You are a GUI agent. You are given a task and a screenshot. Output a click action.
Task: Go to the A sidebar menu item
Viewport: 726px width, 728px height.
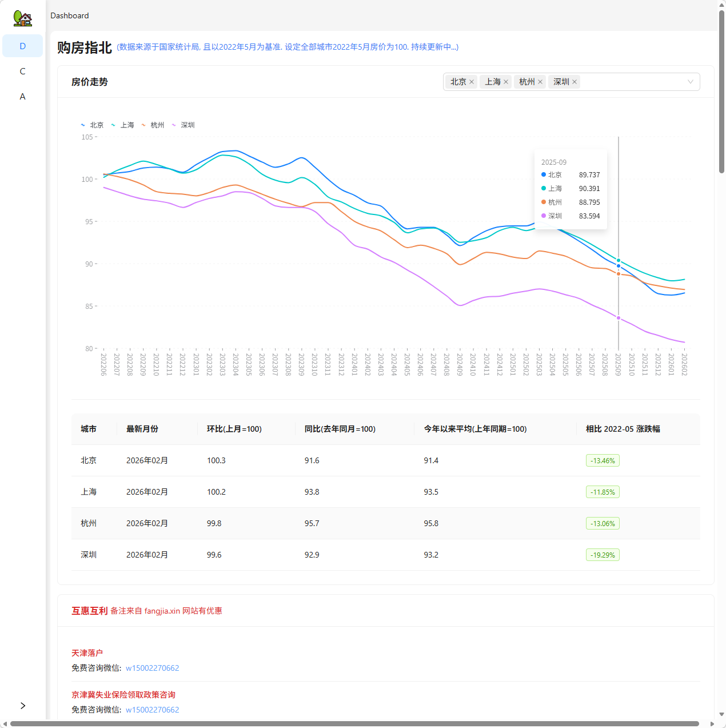(x=23, y=96)
